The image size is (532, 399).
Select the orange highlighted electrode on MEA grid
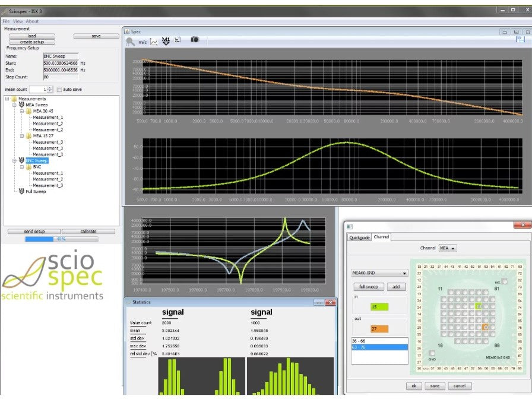pyautogui.click(x=486, y=327)
